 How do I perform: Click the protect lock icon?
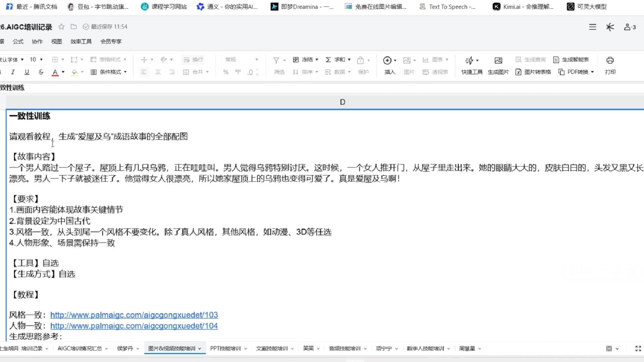pyautogui.click(x=360, y=60)
